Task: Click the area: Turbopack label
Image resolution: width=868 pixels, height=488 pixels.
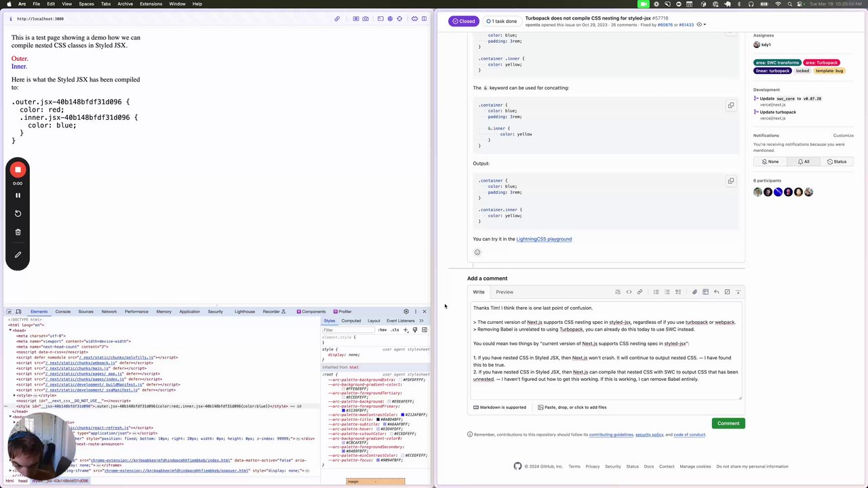Action: (822, 63)
